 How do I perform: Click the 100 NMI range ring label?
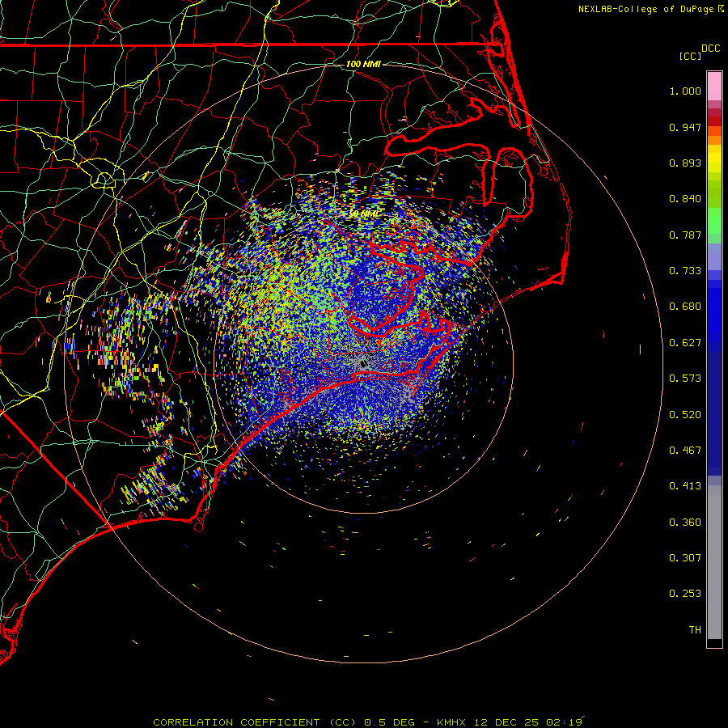coord(363,64)
